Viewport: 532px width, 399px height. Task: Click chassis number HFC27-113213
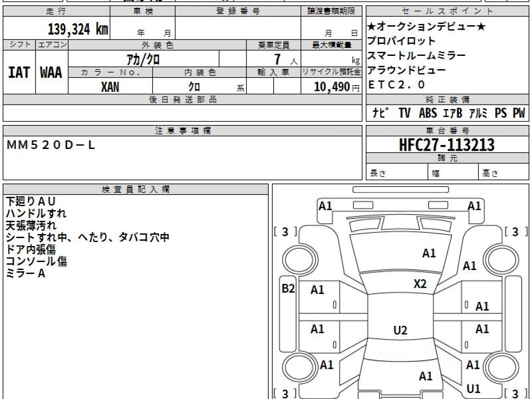click(446, 145)
